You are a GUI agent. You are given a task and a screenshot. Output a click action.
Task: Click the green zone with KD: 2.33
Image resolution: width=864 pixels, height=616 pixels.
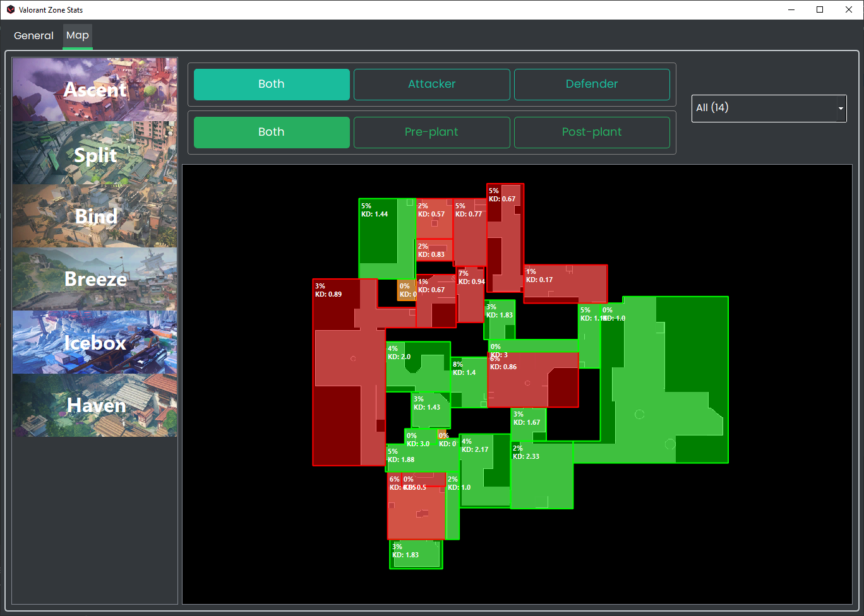[542, 475]
